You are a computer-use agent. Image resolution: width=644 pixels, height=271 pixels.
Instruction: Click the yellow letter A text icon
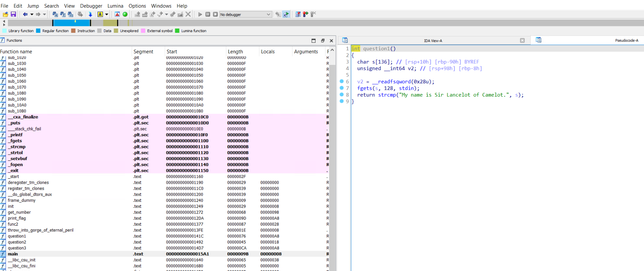100,14
